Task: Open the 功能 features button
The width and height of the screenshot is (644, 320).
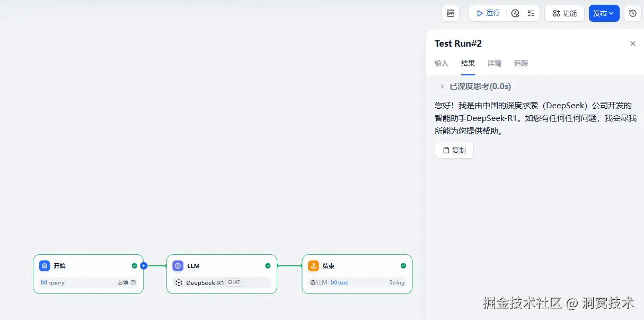Action: (x=564, y=13)
